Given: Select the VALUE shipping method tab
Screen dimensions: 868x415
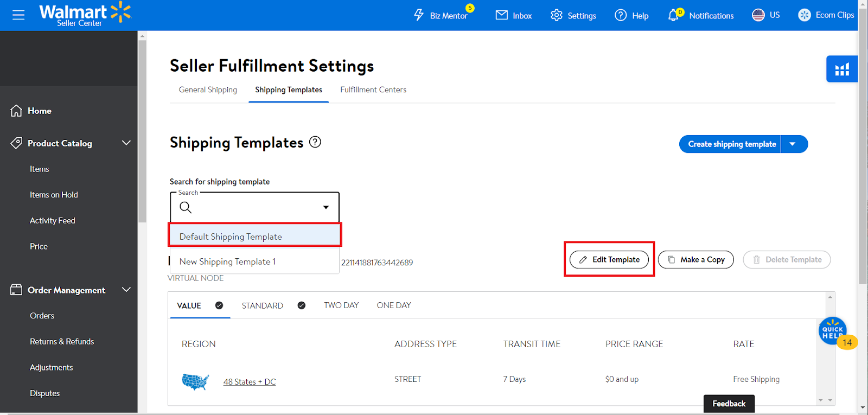Looking at the screenshot, I should (x=200, y=305).
